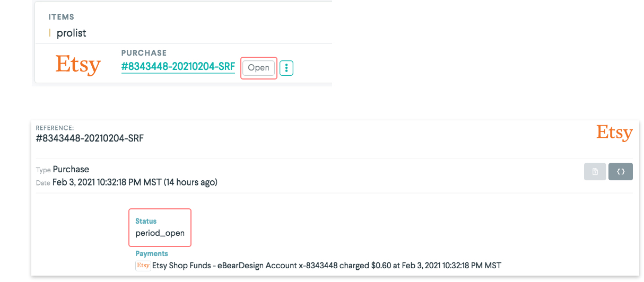Select the prolist item
This screenshot has width=644, height=282.
(x=71, y=33)
